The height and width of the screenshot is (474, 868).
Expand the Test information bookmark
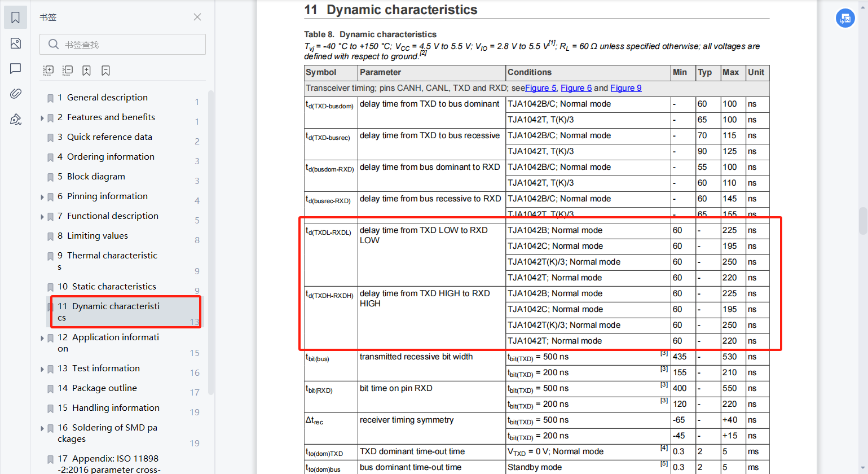pos(42,369)
